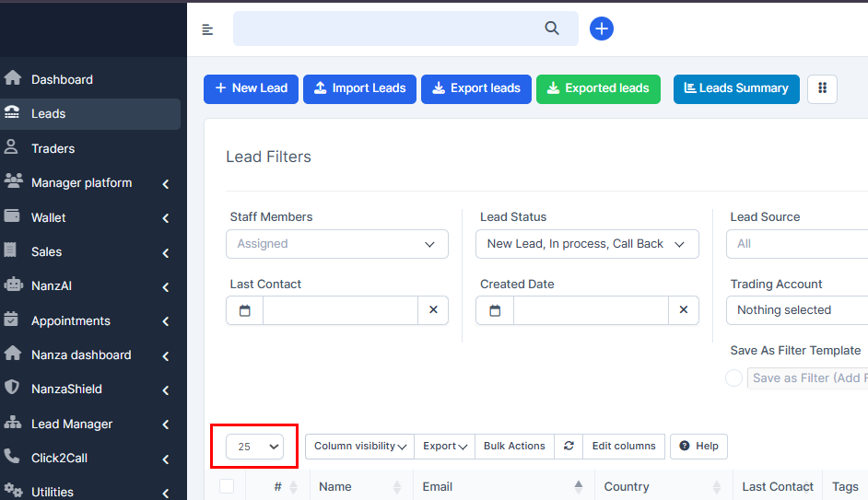Click the table refresh icon
The image size is (868, 500).
click(569, 446)
